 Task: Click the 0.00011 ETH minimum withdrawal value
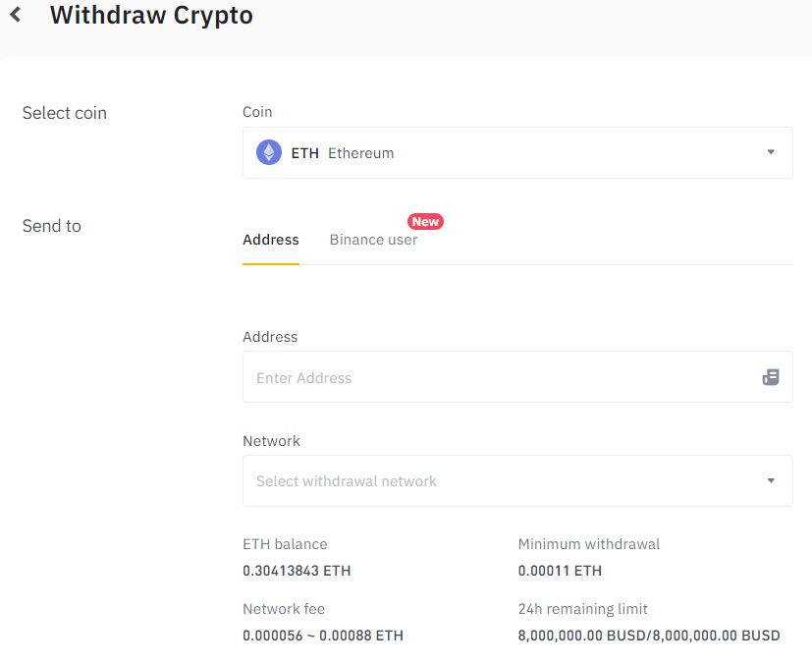[x=560, y=571]
